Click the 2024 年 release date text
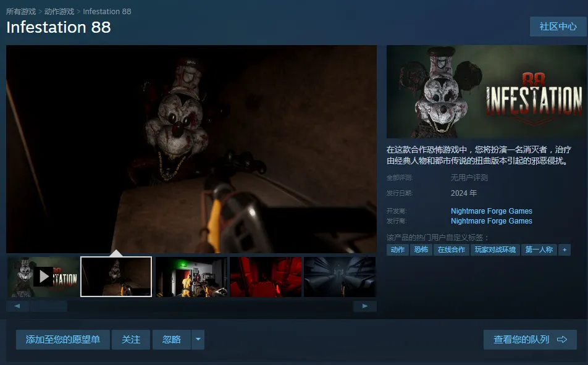 464,193
